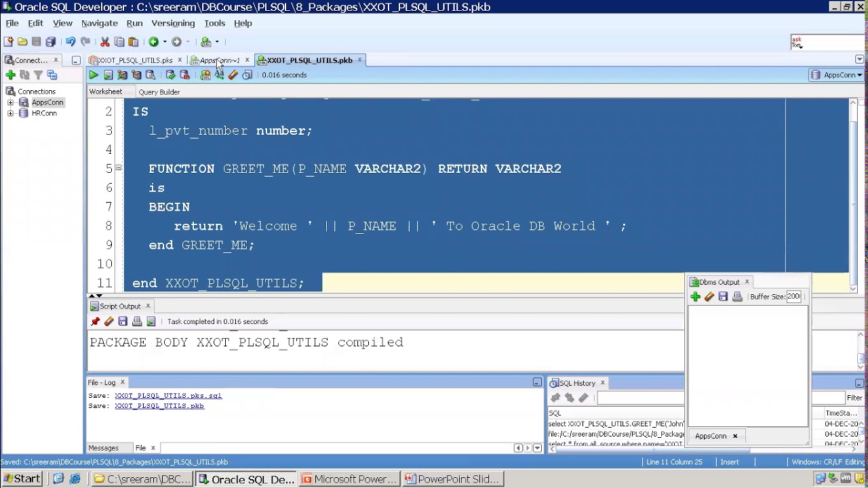Select the Messages log tab
Image resolution: width=868 pixels, height=488 pixels.
click(103, 448)
